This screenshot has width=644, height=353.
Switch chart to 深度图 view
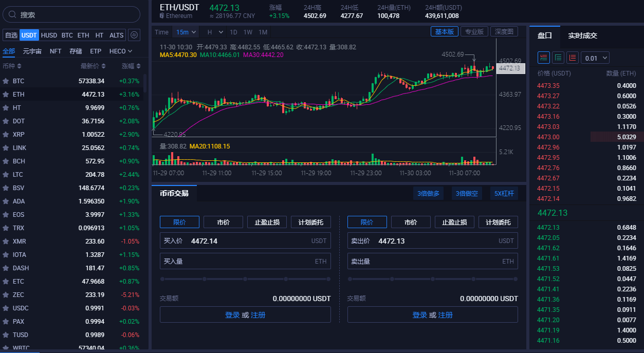pyautogui.click(x=504, y=32)
